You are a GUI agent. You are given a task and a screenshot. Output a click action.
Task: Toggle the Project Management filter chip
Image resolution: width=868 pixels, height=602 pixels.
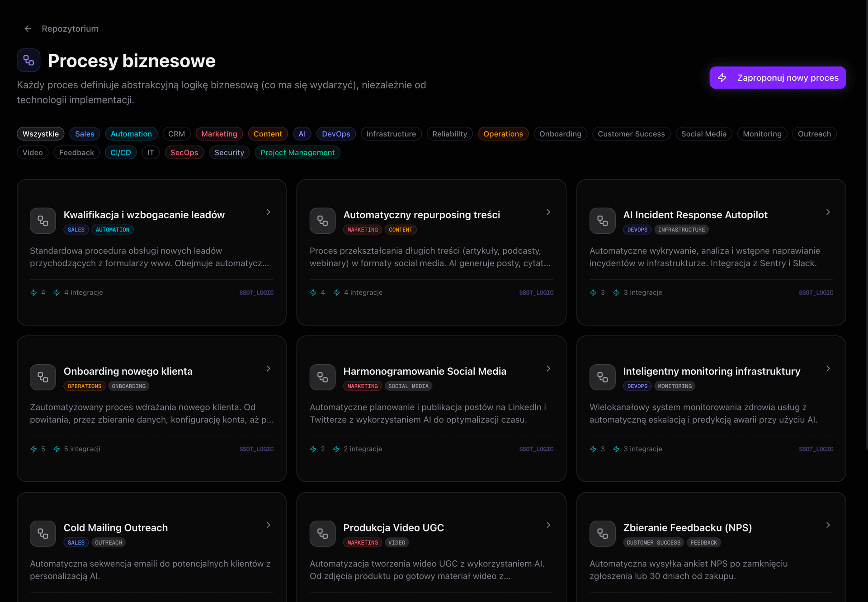297,153
